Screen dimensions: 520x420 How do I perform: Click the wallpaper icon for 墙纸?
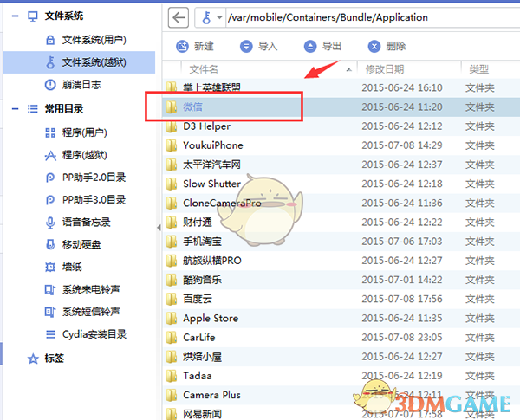tap(50, 268)
